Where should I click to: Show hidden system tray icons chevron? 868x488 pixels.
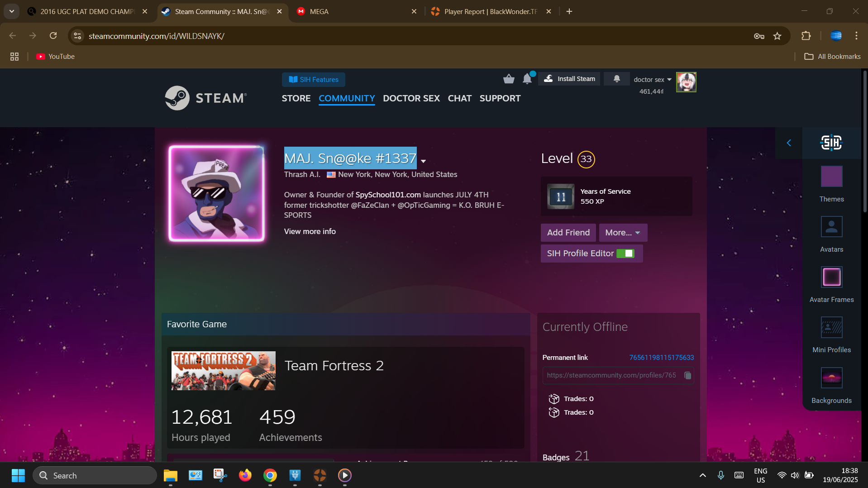[702, 475]
